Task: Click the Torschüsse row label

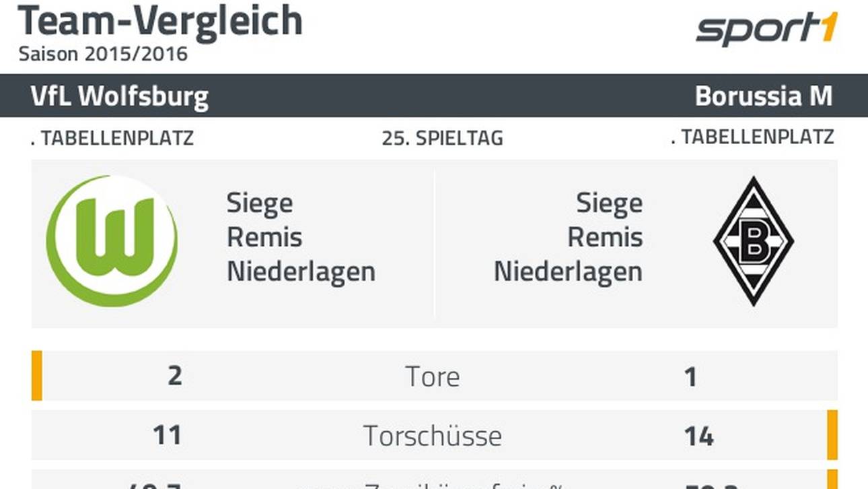Action: 433,436
